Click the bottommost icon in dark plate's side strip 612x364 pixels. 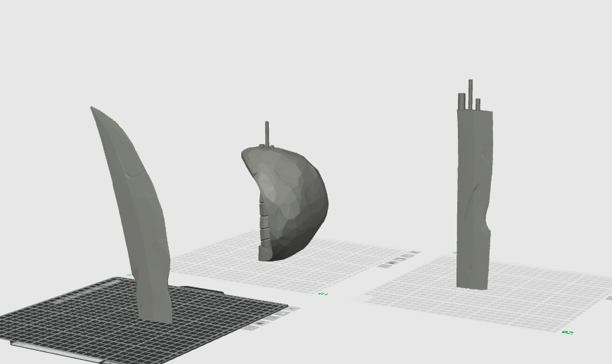(250, 327)
